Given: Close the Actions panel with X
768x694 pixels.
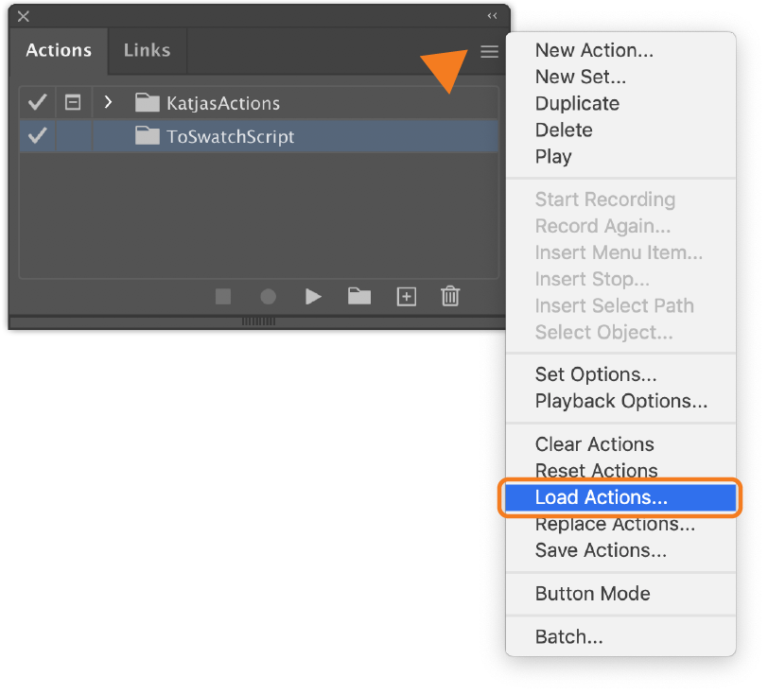Looking at the screenshot, I should [x=24, y=16].
